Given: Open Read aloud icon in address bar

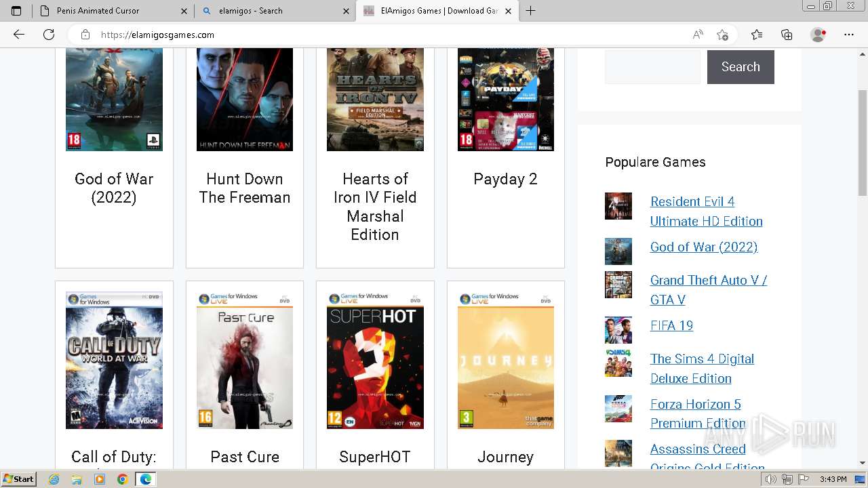Looking at the screenshot, I should [698, 35].
